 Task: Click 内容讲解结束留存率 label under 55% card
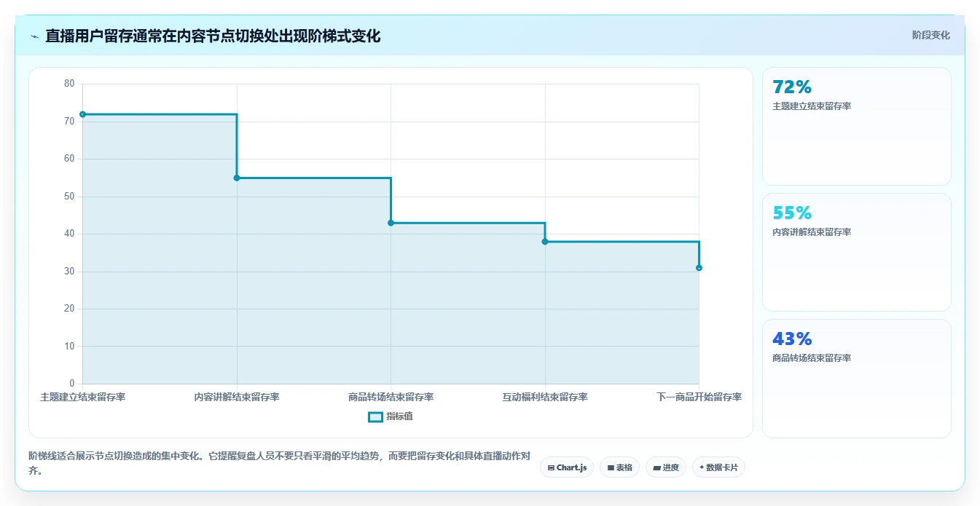(x=812, y=232)
